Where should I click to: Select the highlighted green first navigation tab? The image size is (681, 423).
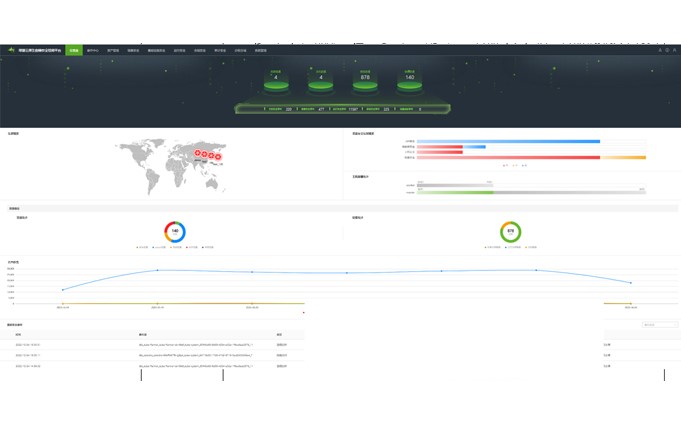point(74,50)
